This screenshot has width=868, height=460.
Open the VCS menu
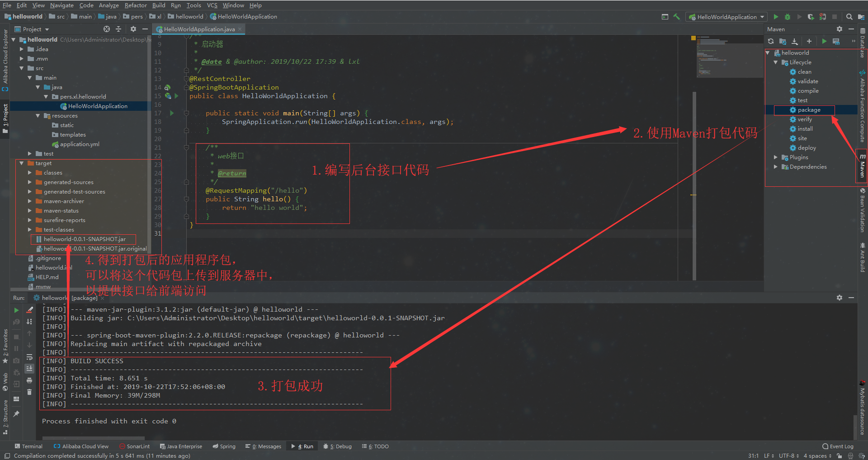[x=212, y=5]
